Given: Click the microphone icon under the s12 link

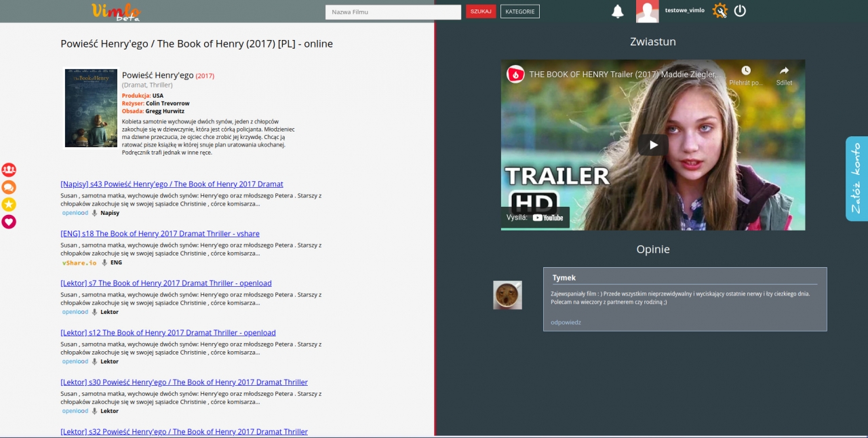Looking at the screenshot, I should tap(95, 361).
